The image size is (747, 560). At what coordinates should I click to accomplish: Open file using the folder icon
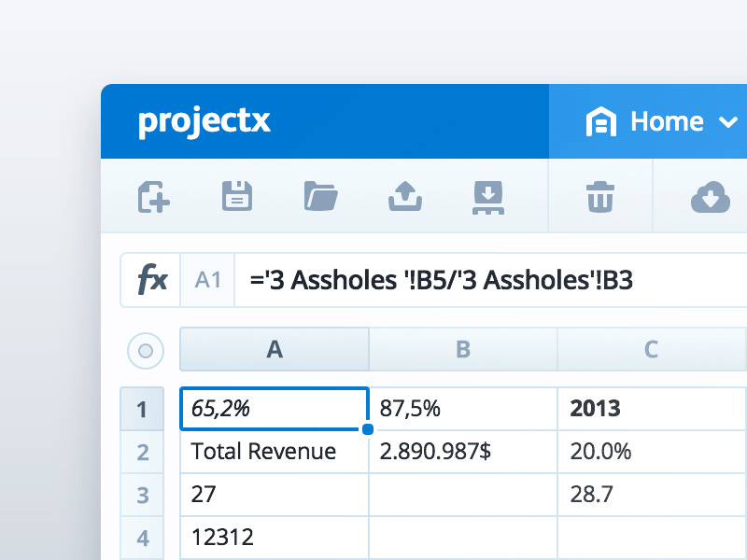tap(320, 197)
